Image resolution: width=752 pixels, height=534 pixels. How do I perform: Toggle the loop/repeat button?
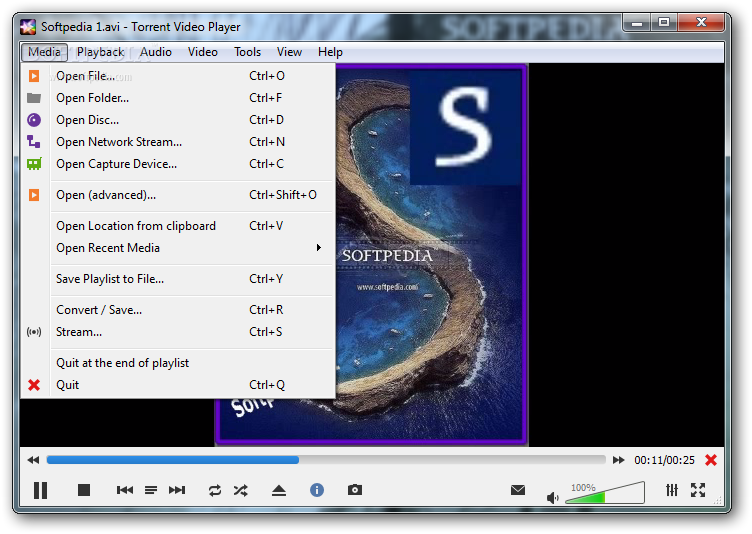click(x=215, y=490)
